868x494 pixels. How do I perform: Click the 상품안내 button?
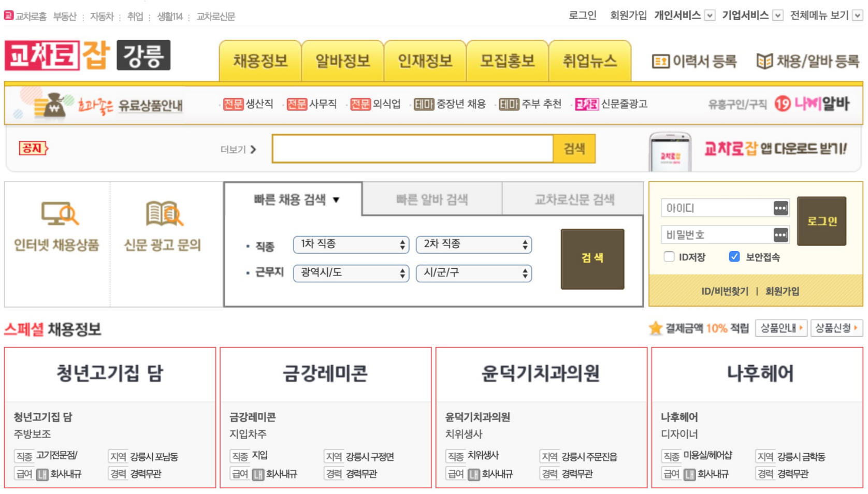coord(781,328)
